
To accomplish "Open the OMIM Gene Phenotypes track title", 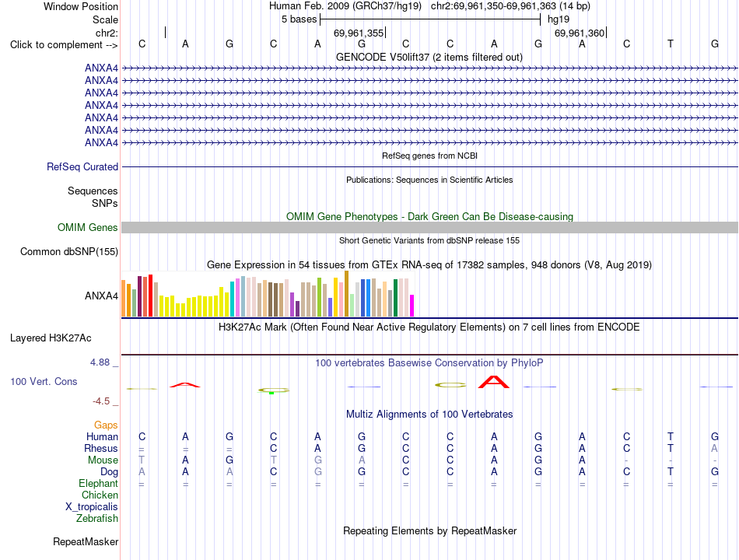I will [429, 216].
